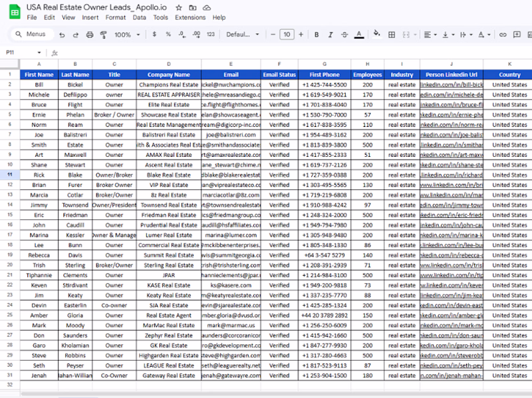
Task: Open the Format menu
Action: tap(115, 18)
